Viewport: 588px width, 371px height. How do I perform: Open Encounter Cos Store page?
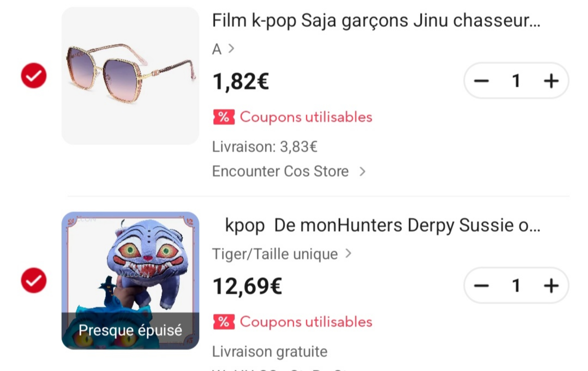[x=288, y=171]
